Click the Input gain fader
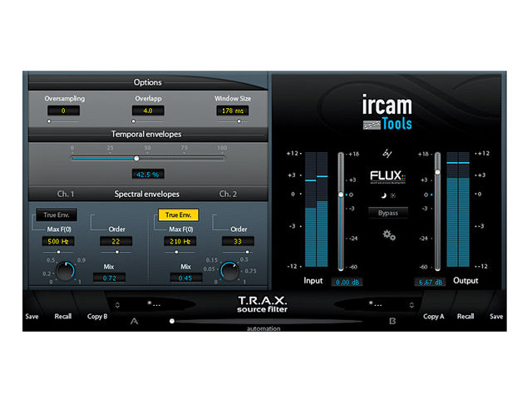Image resolution: width=532 pixels, height=399 pixels. pyautogui.click(x=341, y=211)
